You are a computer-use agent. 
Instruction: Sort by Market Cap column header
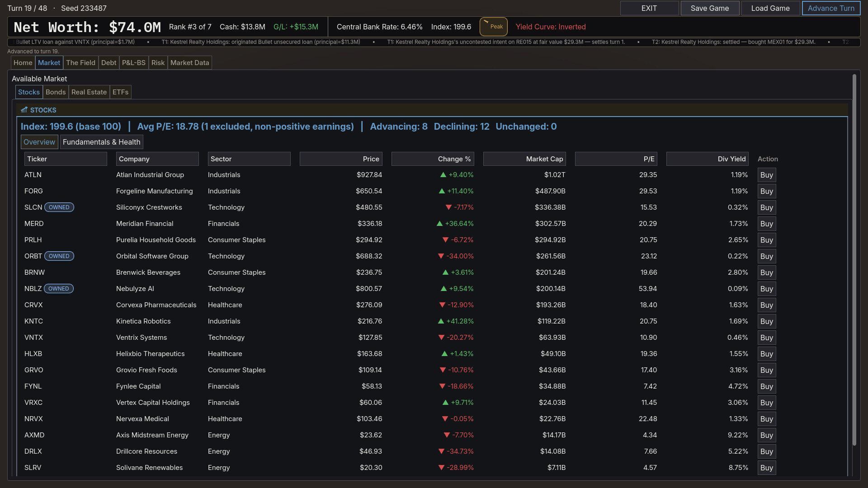coord(524,159)
